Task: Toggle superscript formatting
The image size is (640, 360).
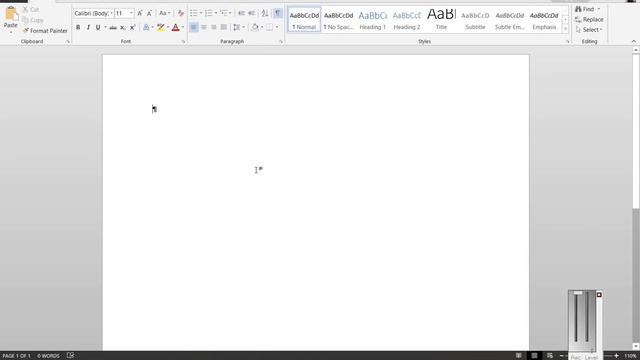Action: [133, 27]
